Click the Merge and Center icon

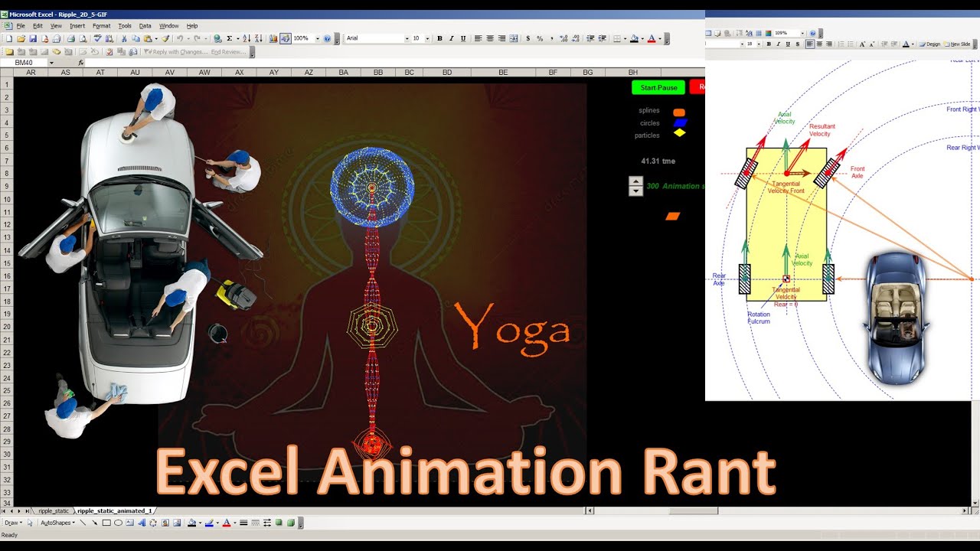click(514, 38)
